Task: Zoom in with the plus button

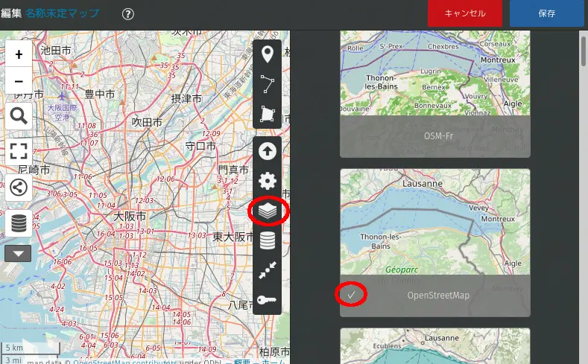Action: 19,54
